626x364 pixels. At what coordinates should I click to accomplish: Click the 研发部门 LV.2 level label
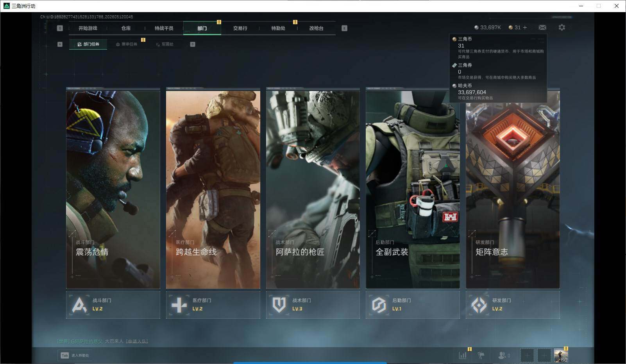pos(497,309)
